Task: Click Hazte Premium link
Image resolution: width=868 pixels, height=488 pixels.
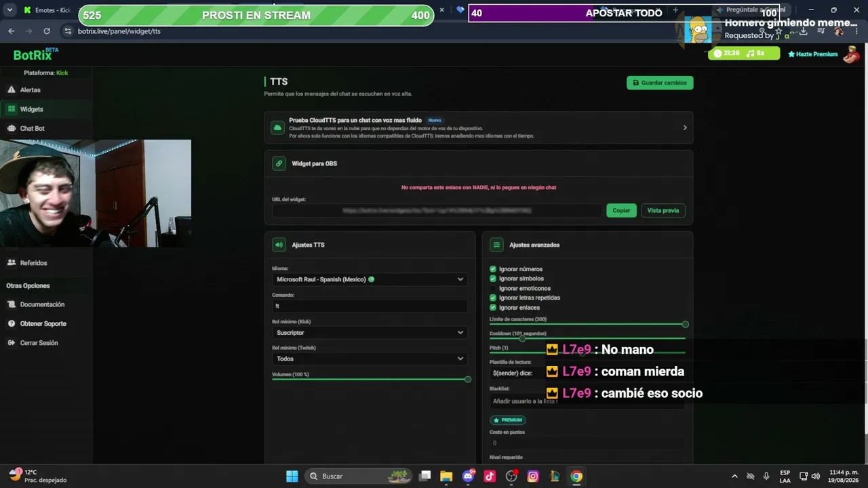Action: coord(812,54)
